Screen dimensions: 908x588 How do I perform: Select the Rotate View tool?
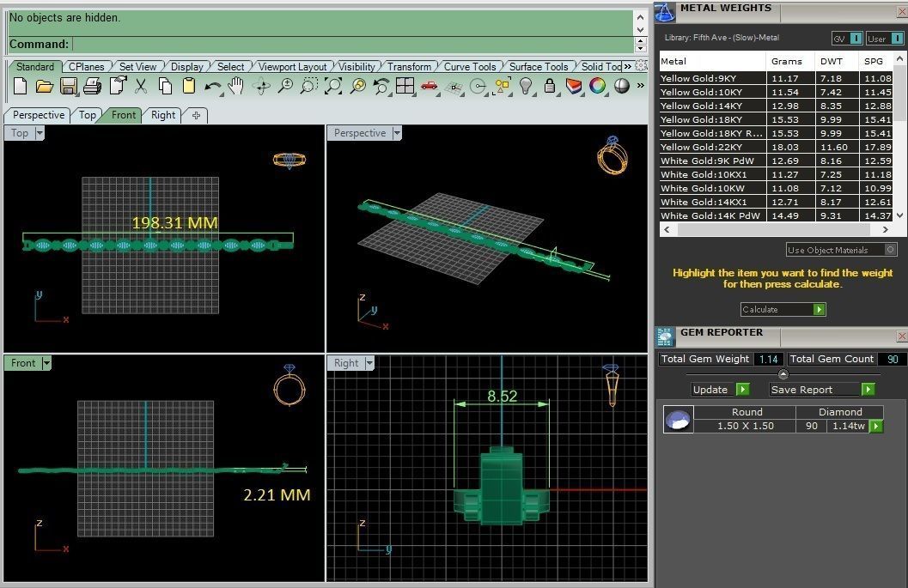[x=261, y=87]
